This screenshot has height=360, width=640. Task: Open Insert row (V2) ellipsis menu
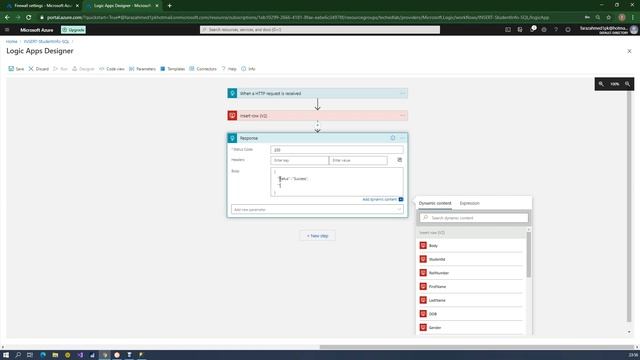coord(402,116)
